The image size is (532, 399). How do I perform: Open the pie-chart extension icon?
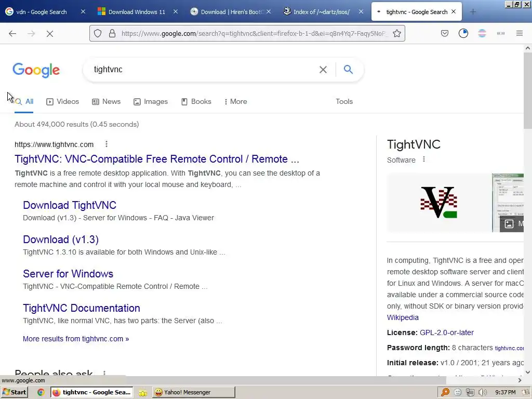coord(463,33)
